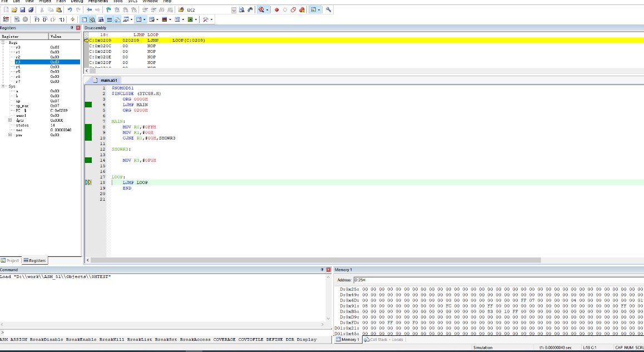Toggle the Call Stack Window button

tap(117, 19)
